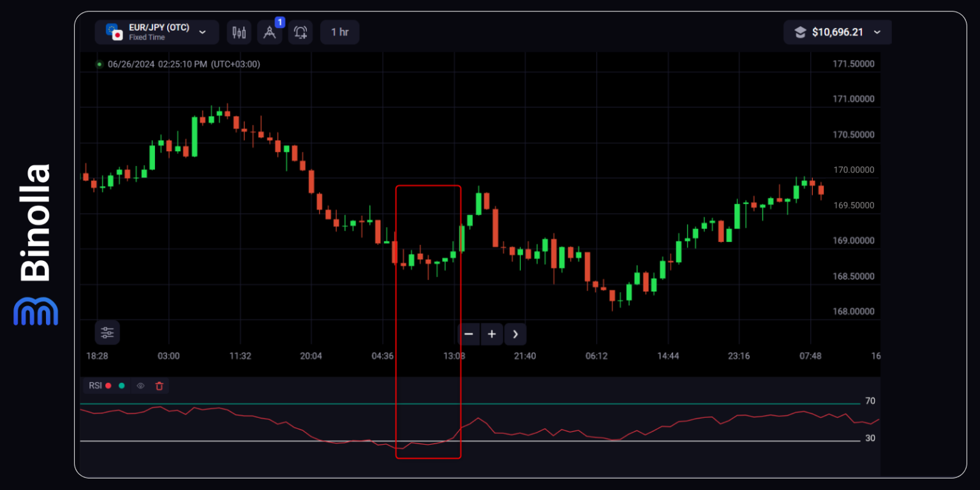Image resolution: width=980 pixels, height=490 pixels.
Task: Click the graduation cap demo account icon
Action: point(800,32)
